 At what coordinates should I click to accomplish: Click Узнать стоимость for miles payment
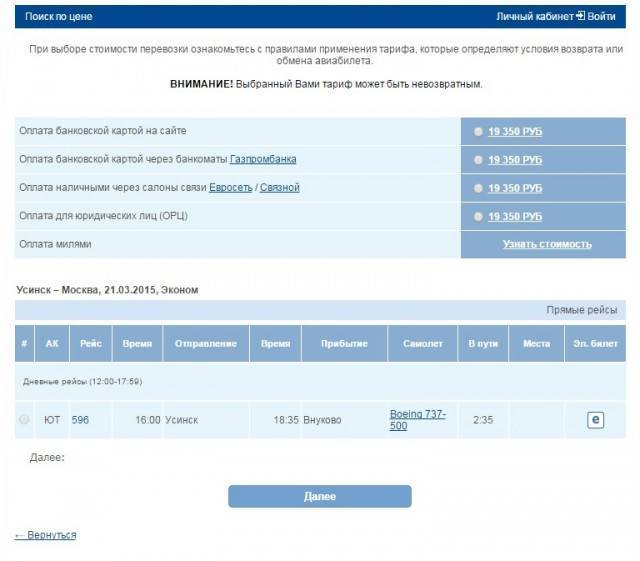click(x=547, y=244)
